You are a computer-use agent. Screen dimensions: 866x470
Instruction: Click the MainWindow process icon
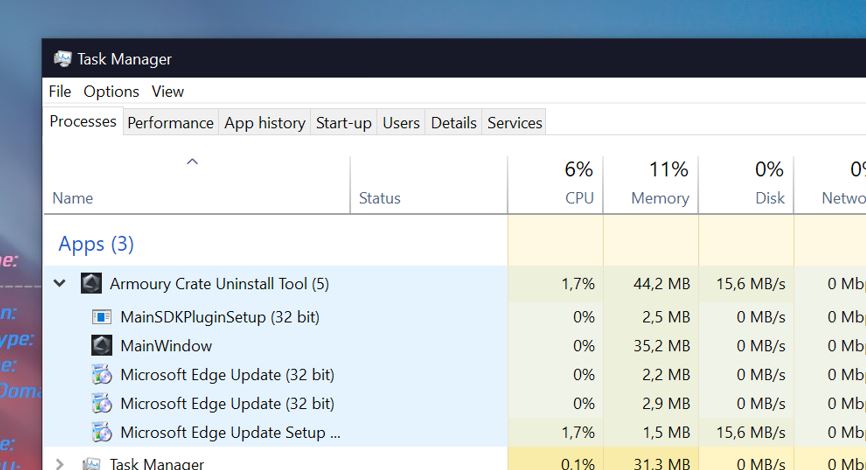(x=102, y=346)
